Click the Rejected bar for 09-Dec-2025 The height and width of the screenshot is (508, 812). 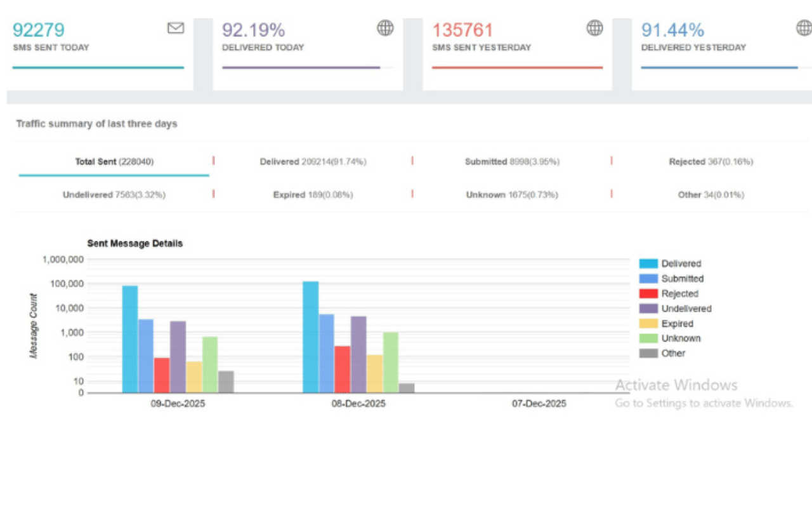[162, 375]
